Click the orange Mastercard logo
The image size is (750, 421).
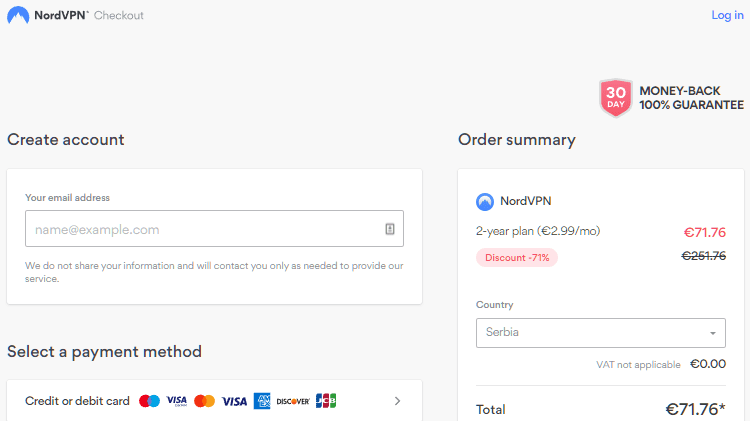pos(204,401)
